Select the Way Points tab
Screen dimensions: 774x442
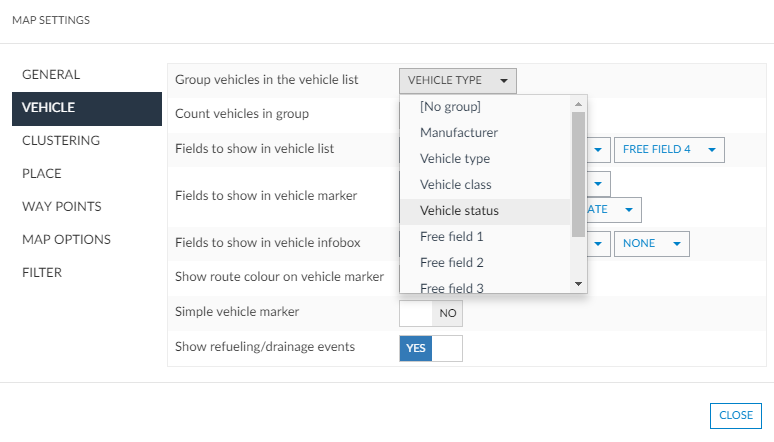(x=61, y=207)
